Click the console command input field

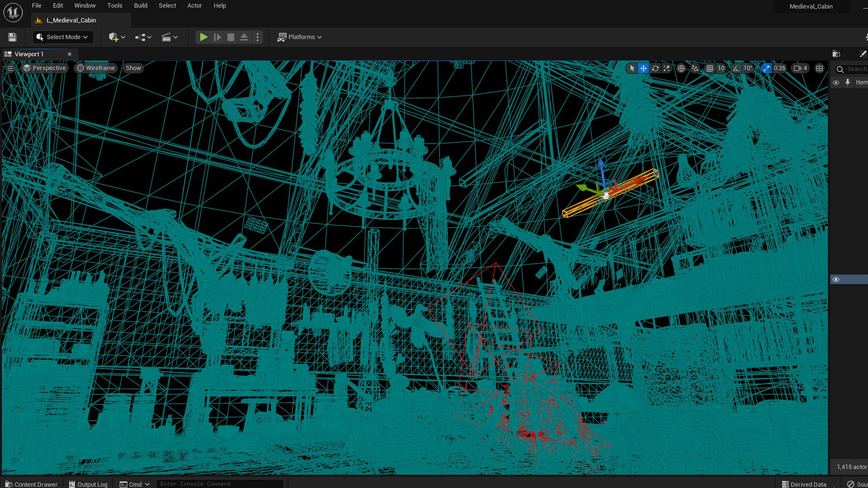click(220, 484)
